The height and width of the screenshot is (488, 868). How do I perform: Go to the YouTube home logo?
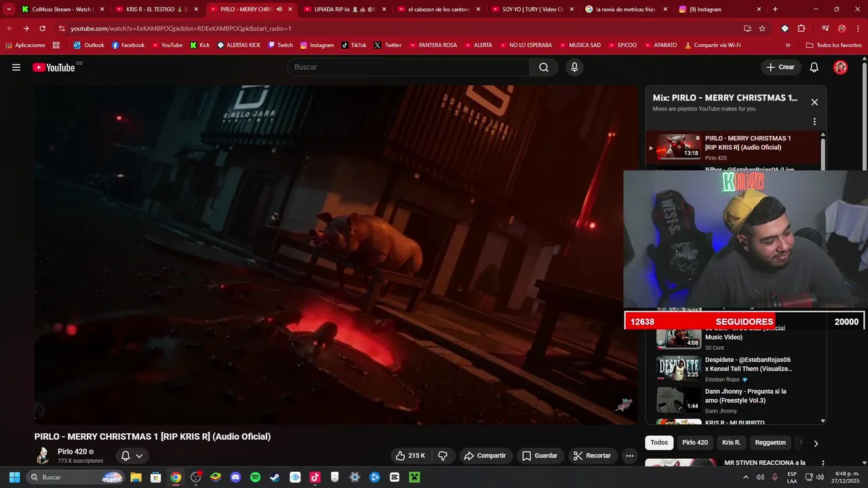(x=54, y=67)
